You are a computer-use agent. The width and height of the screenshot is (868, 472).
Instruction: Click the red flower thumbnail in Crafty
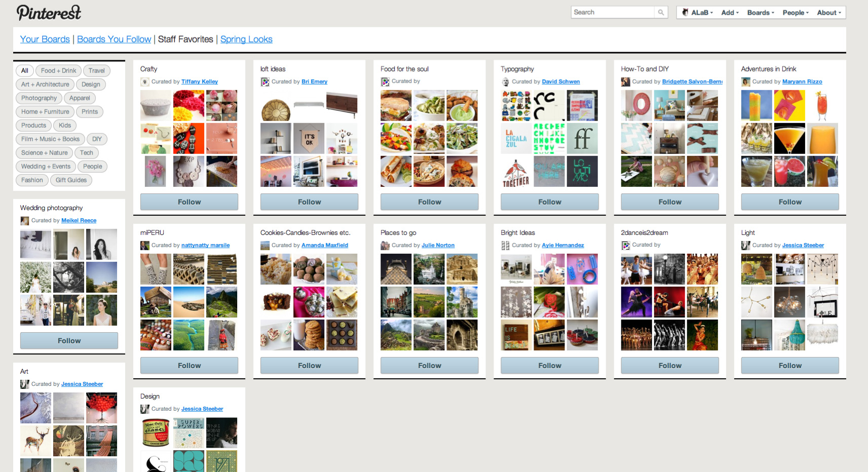(x=188, y=105)
